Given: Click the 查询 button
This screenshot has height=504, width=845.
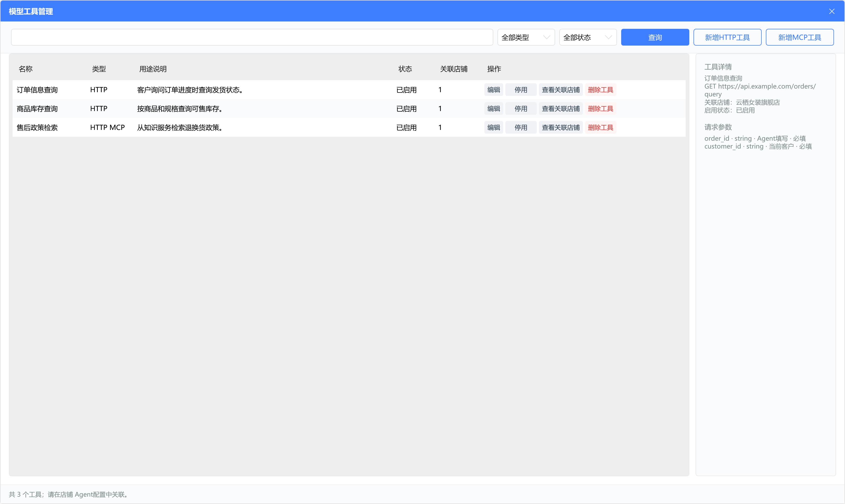Looking at the screenshot, I should point(655,37).
